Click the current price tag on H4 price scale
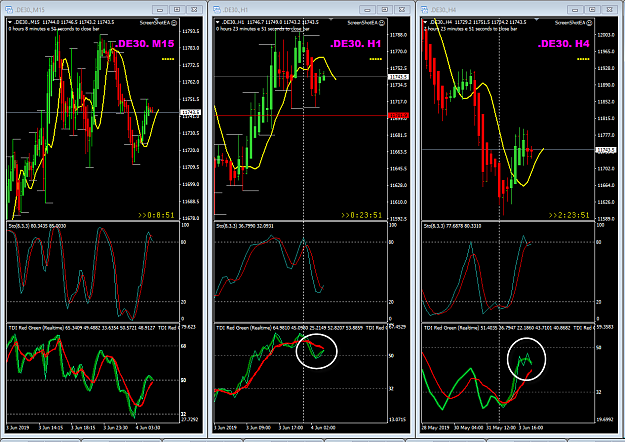Screen dimensions: 625x442 [606, 150]
